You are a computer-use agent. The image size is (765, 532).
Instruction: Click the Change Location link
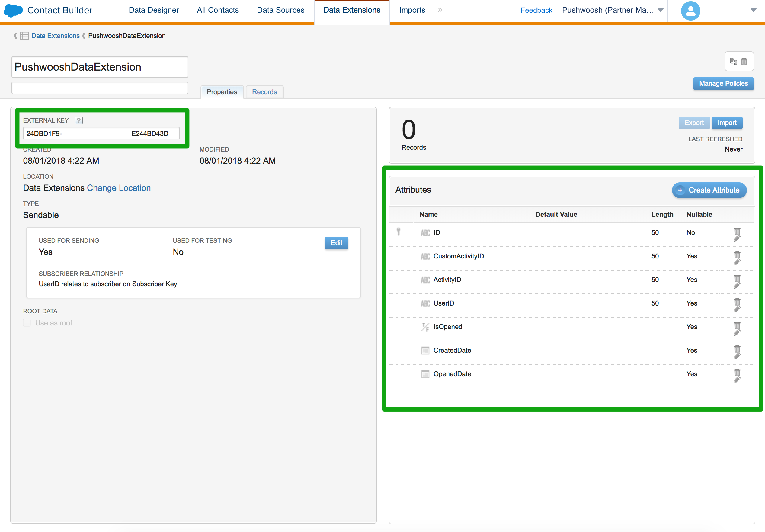click(119, 188)
